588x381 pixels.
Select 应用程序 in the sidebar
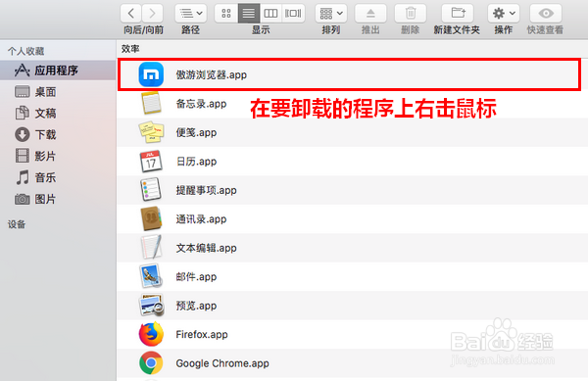pos(58,71)
